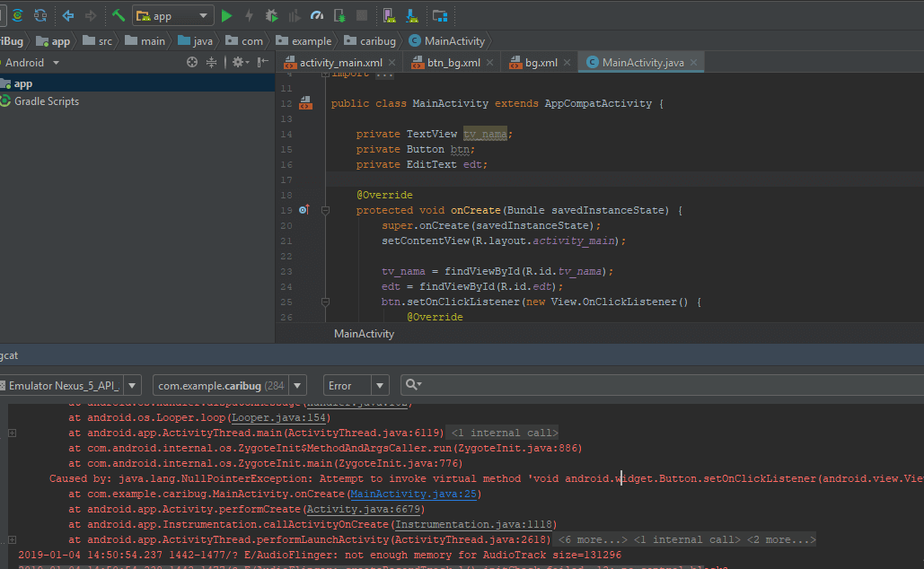Screen dimensions: 924x569
Task: Click the src breadcrumb
Action: tap(98, 40)
